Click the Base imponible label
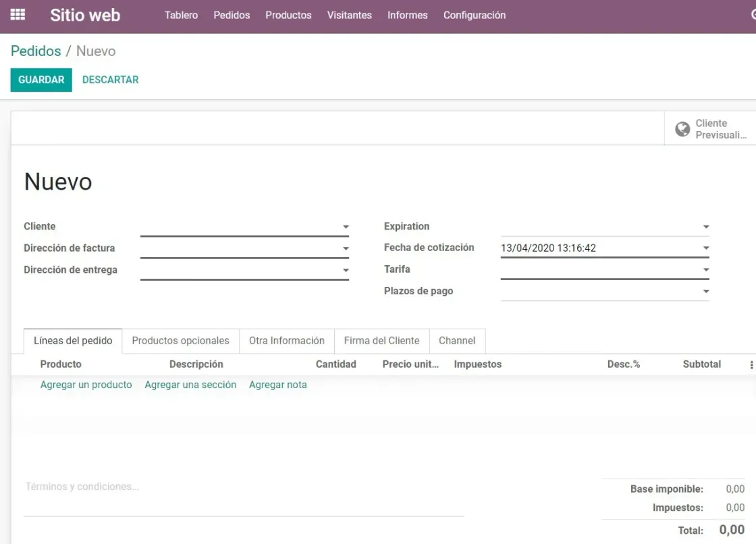Image resolution: width=756 pixels, height=544 pixels. (667, 489)
